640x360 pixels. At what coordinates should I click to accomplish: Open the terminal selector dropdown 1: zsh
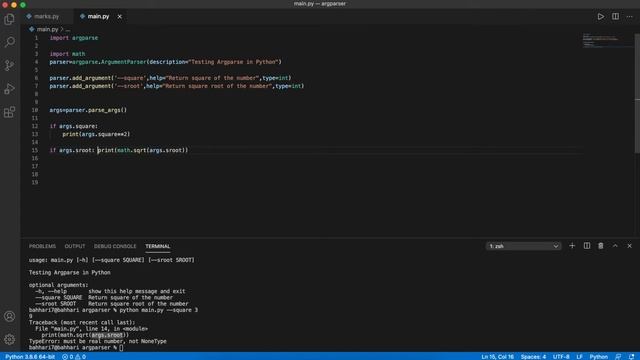coord(523,246)
